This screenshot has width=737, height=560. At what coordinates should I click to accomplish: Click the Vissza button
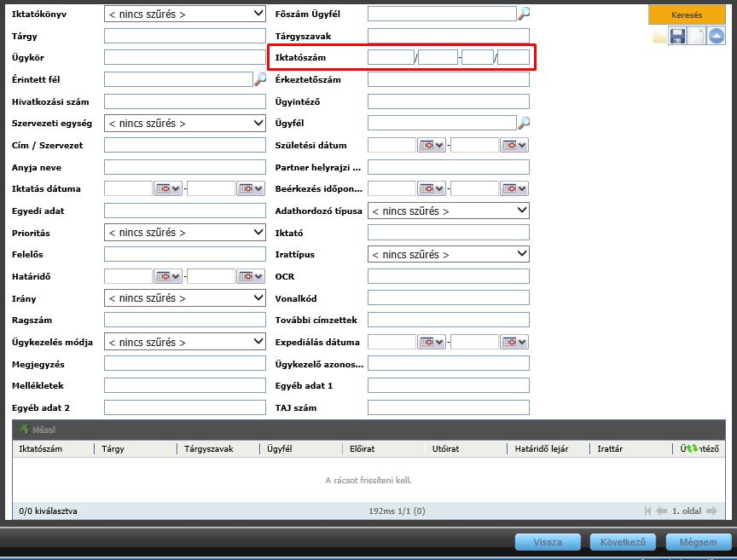[x=548, y=542]
